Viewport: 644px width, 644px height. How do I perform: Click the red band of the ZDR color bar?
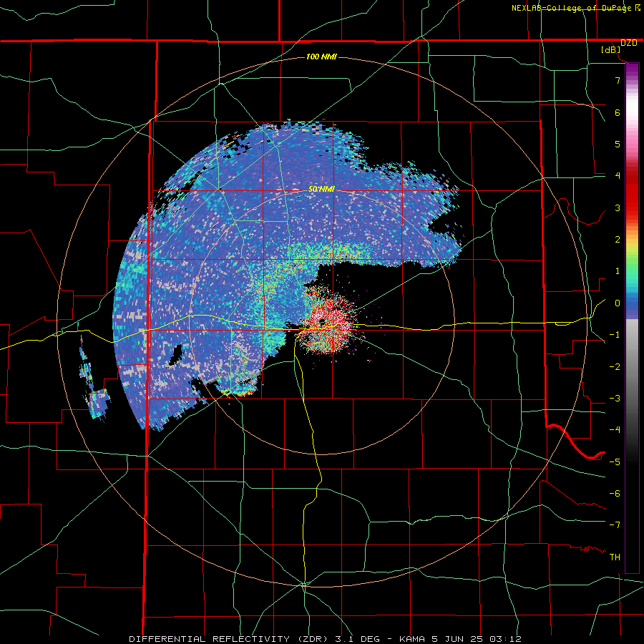coord(632,199)
